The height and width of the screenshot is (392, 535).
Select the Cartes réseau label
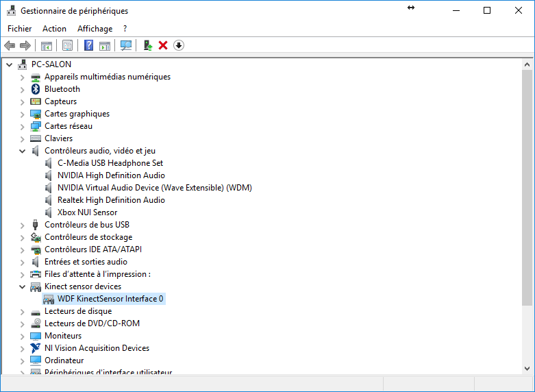coord(69,126)
